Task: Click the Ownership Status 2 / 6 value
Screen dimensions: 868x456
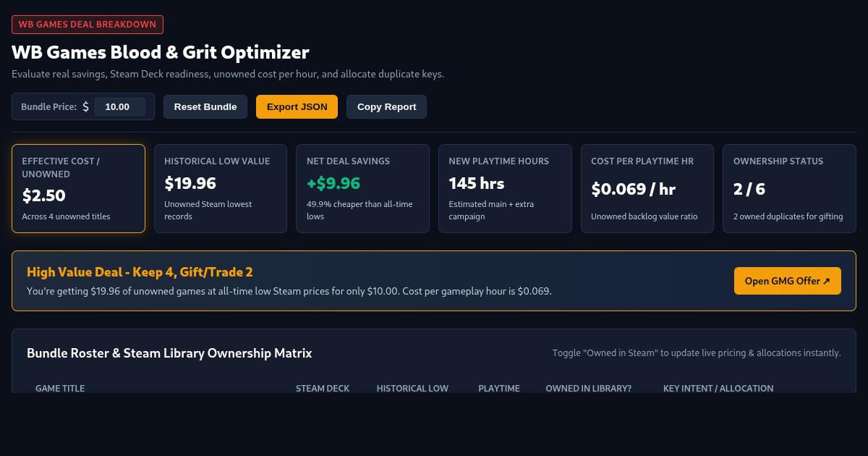Action: (x=749, y=189)
